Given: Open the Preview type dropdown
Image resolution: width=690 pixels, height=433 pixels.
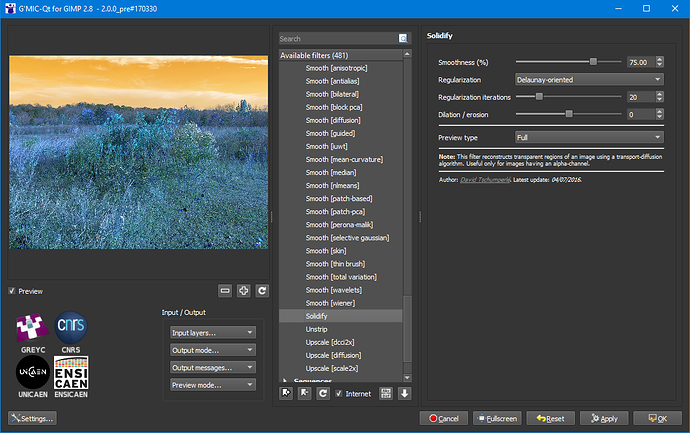Looking at the screenshot, I should 588,136.
